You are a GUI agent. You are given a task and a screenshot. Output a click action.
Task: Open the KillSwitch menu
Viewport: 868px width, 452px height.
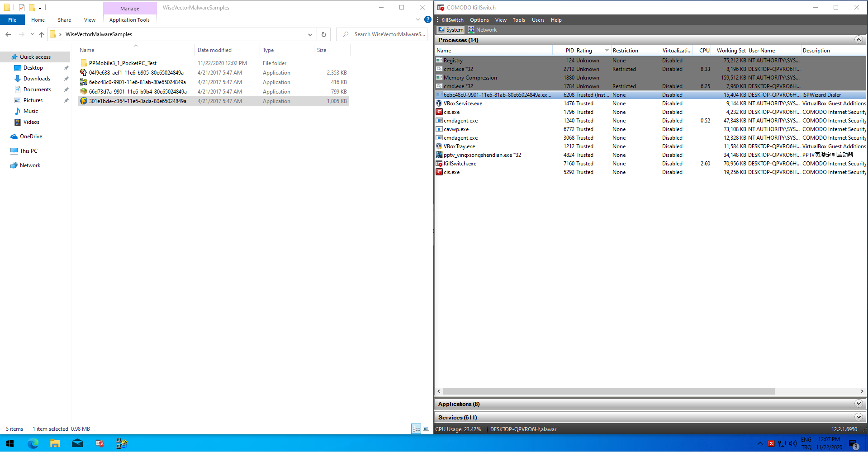click(452, 20)
